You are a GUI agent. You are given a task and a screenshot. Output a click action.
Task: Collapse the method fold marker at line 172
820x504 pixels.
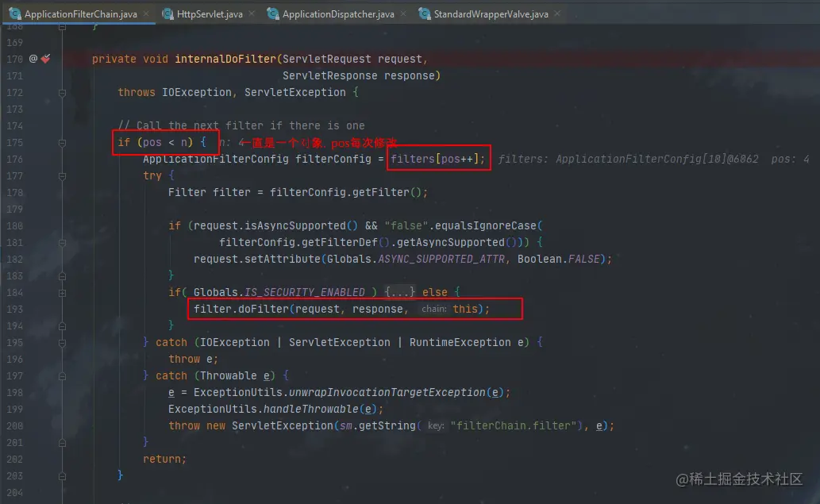pyautogui.click(x=62, y=93)
